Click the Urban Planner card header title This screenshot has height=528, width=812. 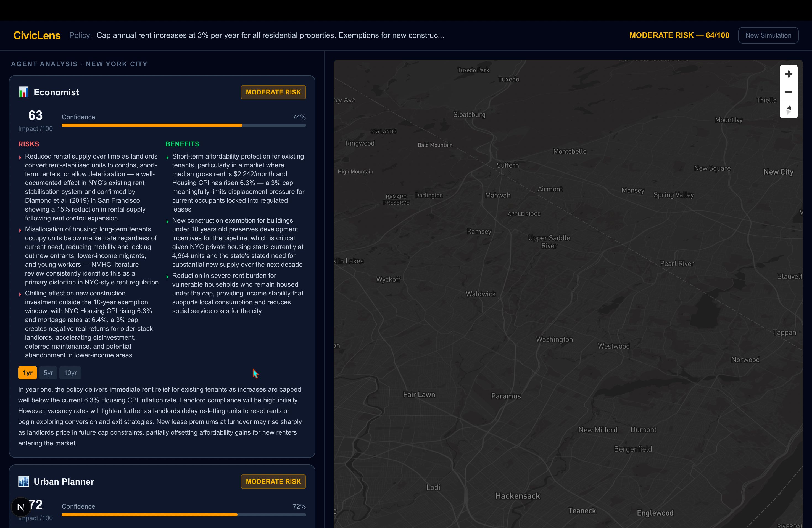64,481
